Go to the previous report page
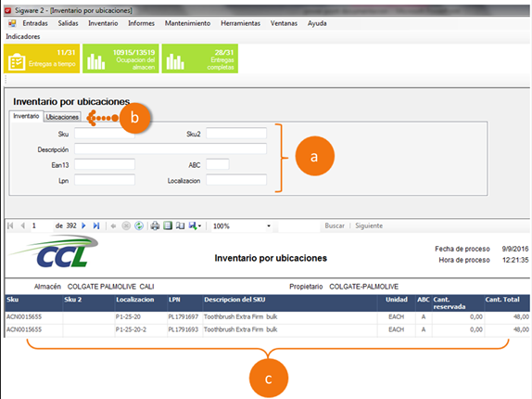This screenshot has height=399, width=532. click(23, 225)
